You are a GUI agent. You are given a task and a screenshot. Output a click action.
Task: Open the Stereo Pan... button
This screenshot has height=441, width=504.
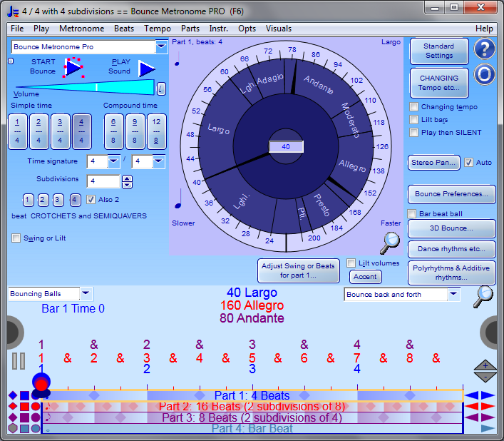coord(433,163)
